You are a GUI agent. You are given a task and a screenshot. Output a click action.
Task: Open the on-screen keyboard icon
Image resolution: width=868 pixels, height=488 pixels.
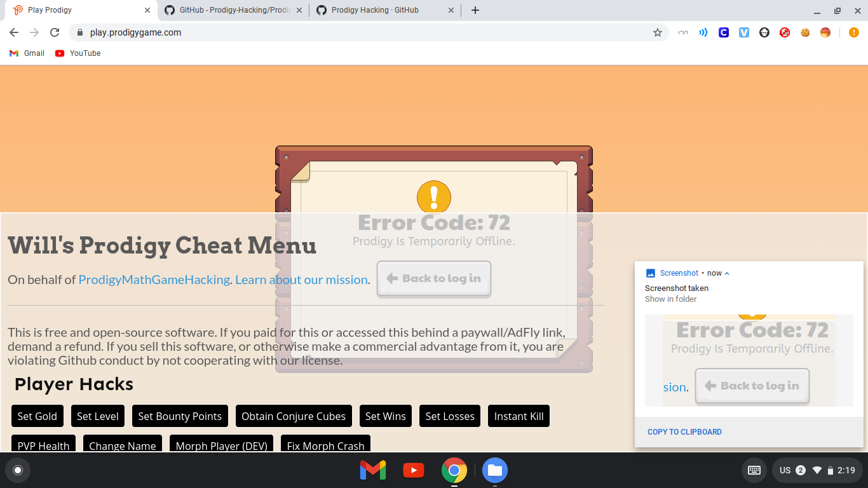tap(754, 470)
